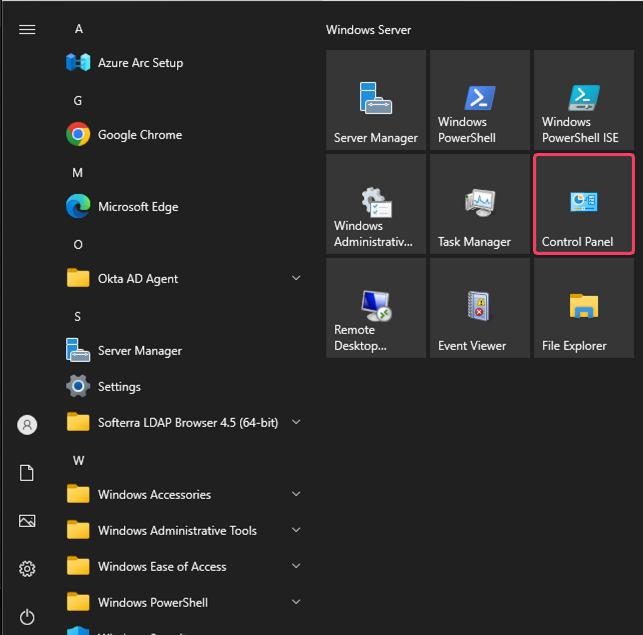Open the Server Manager tile
643x635 pixels.
tap(376, 100)
